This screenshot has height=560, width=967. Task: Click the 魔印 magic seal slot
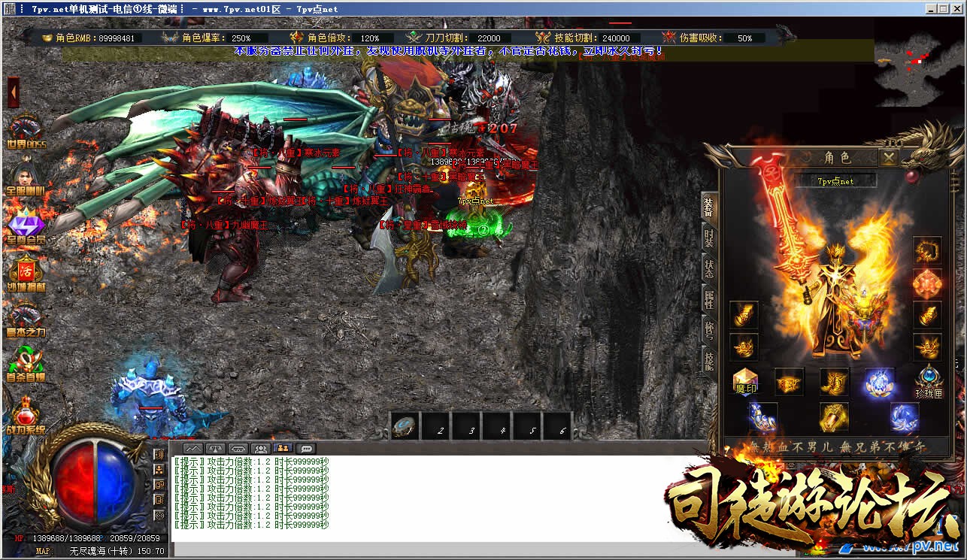(744, 382)
